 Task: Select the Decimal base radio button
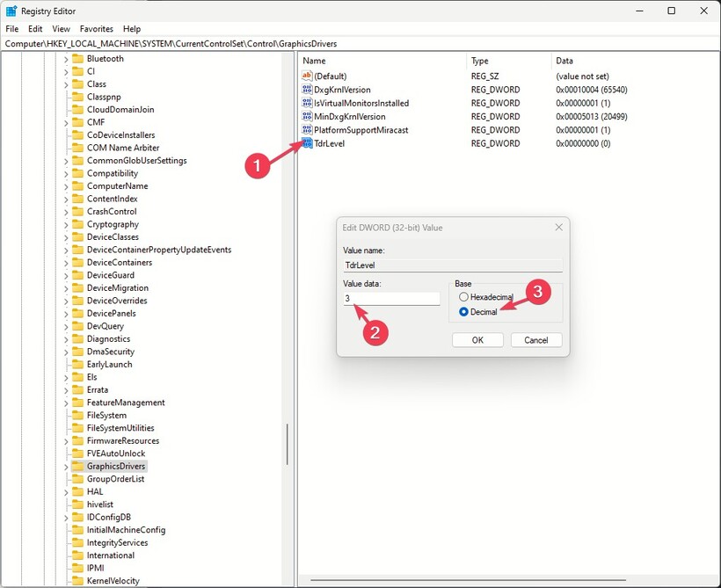click(463, 312)
